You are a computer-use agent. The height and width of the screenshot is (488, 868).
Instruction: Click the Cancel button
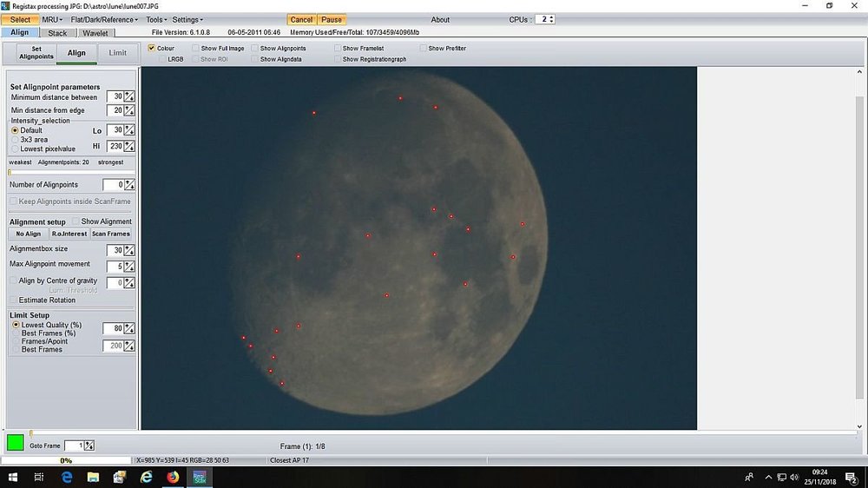click(302, 19)
